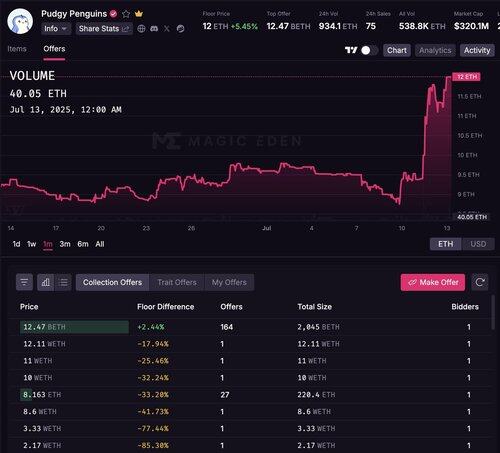The height and width of the screenshot is (453, 500).
Task: Select the 3.33 WETH price cell
Action: (x=42, y=429)
